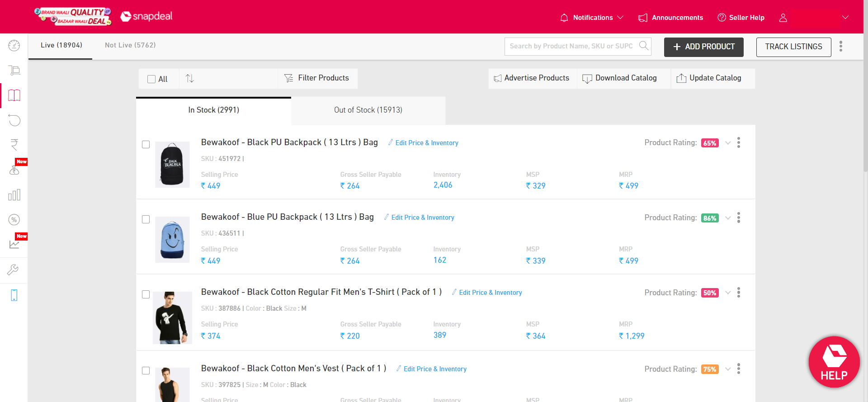Open the percent promotions icon in sidebar
This screenshot has width=868, height=402.
14,220
